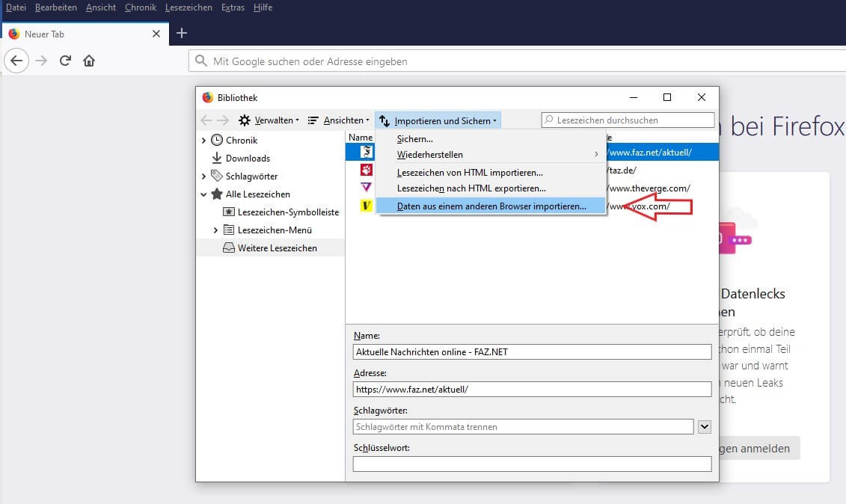This screenshot has width=846, height=504.
Task: Select Lesezeichen-Menü folder
Action: pos(274,230)
